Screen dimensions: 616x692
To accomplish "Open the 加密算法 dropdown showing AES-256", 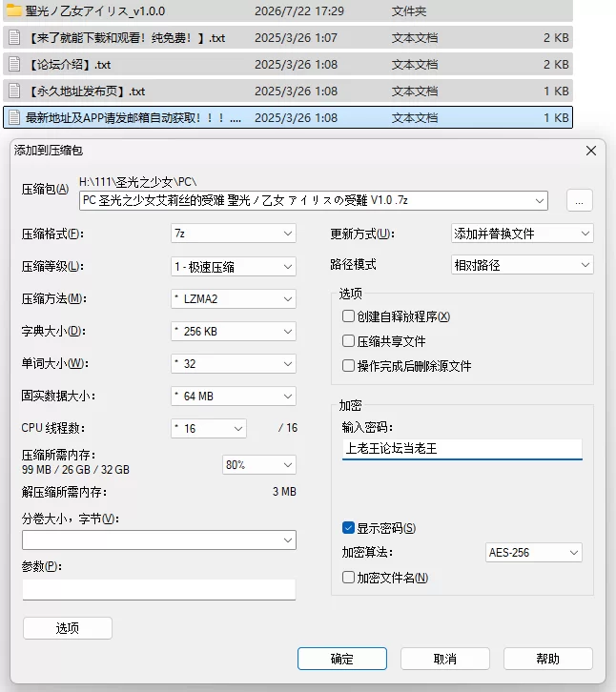I will (x=533, y=552).
